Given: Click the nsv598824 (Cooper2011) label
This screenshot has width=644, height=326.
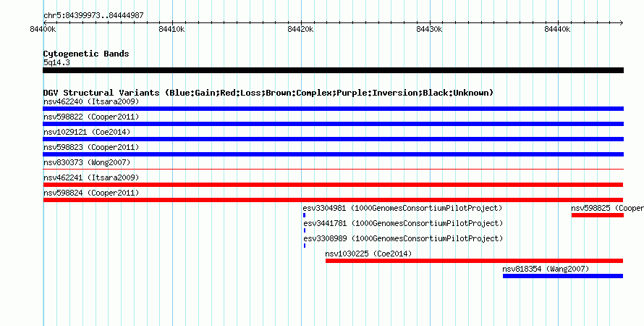Looking at the screenshot, I should [91, 193].
